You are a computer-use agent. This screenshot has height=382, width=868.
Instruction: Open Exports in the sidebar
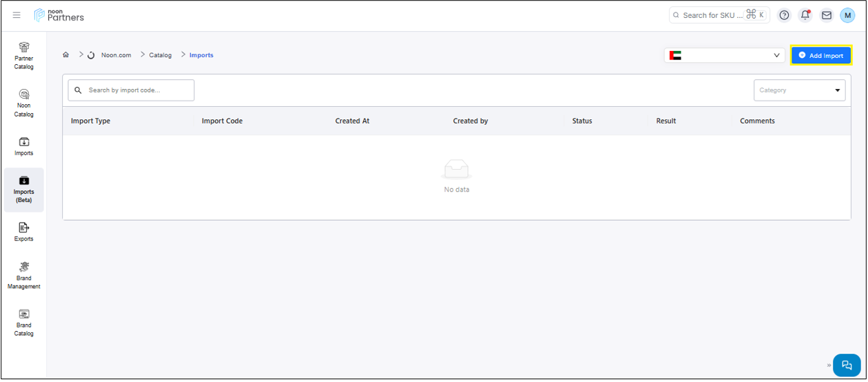[x=24, y=232]
